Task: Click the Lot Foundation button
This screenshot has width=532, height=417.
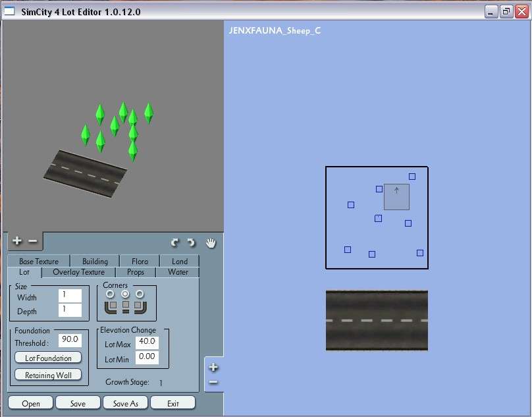Action: click(48, 358)
